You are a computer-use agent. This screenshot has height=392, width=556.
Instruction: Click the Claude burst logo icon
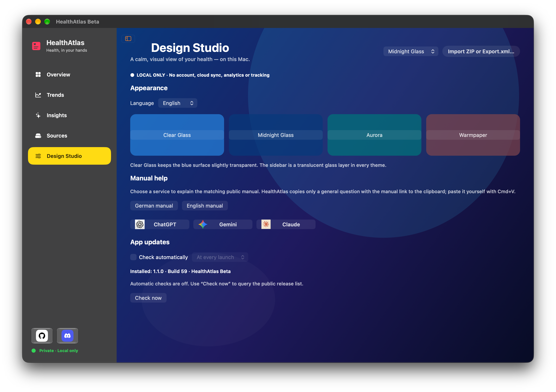[266, 224]
